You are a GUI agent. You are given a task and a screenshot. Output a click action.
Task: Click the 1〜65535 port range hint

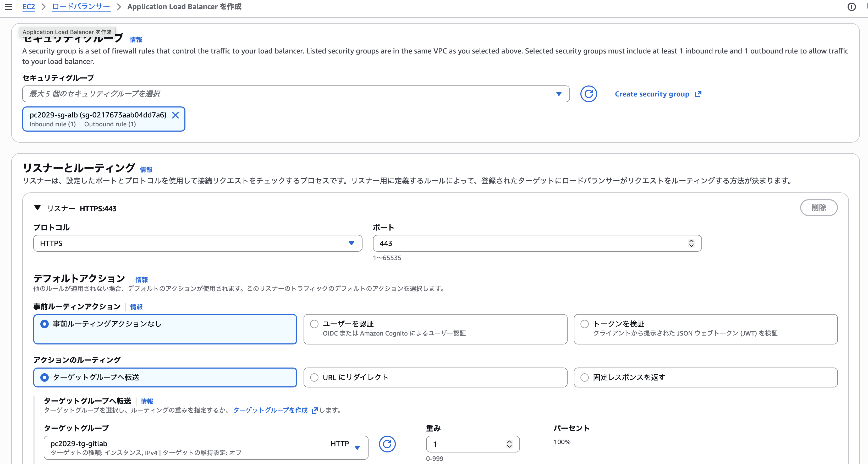[387, 258]
